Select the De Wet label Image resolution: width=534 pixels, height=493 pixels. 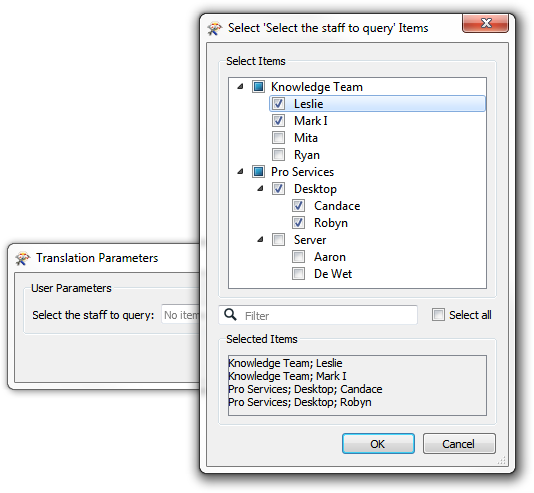[x=333, y=274]
